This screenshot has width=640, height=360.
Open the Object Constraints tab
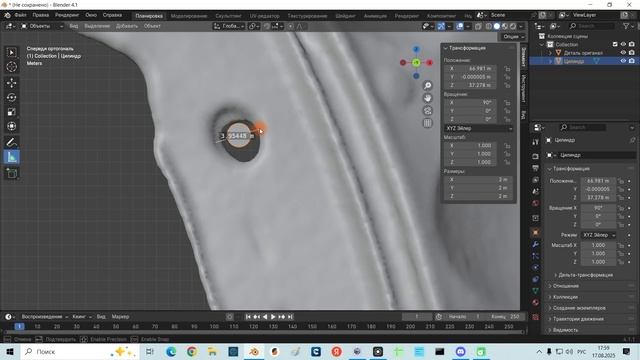click(536, 280)
